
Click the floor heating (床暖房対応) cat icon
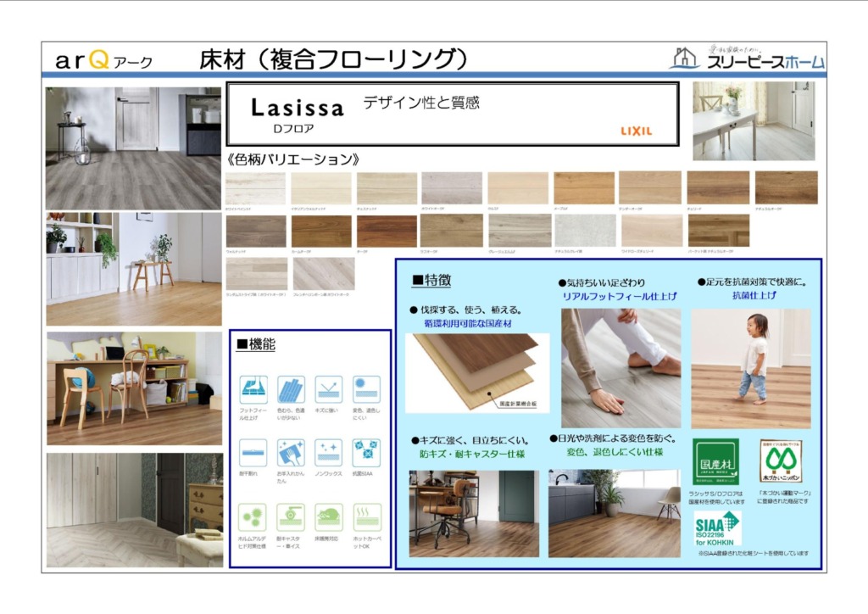click(x=328, y=516)
